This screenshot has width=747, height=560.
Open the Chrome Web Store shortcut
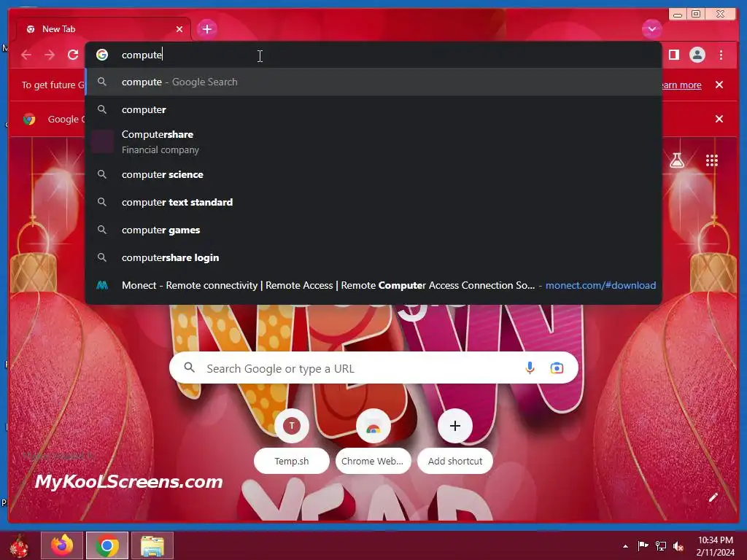click(x=373, y=440)
